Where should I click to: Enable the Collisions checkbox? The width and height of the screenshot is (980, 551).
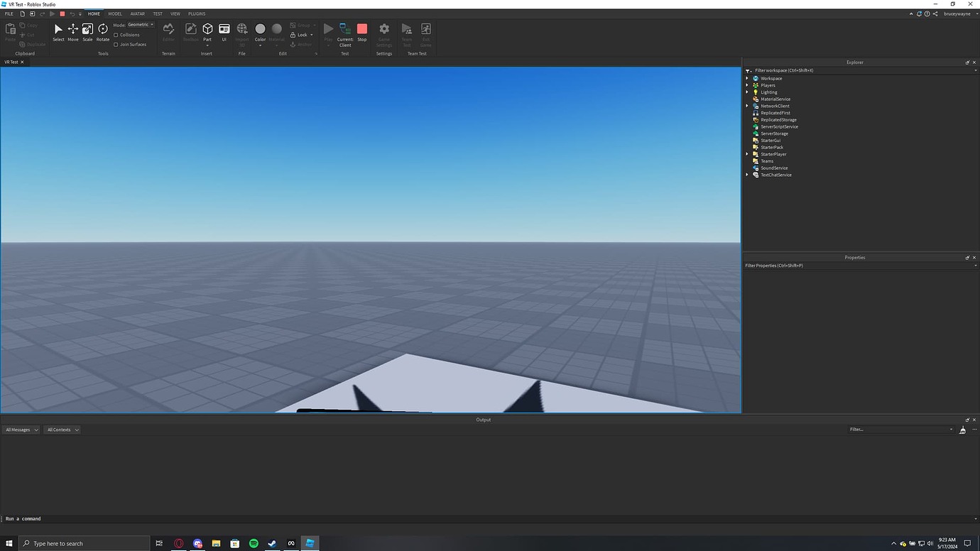coord(117,34)
